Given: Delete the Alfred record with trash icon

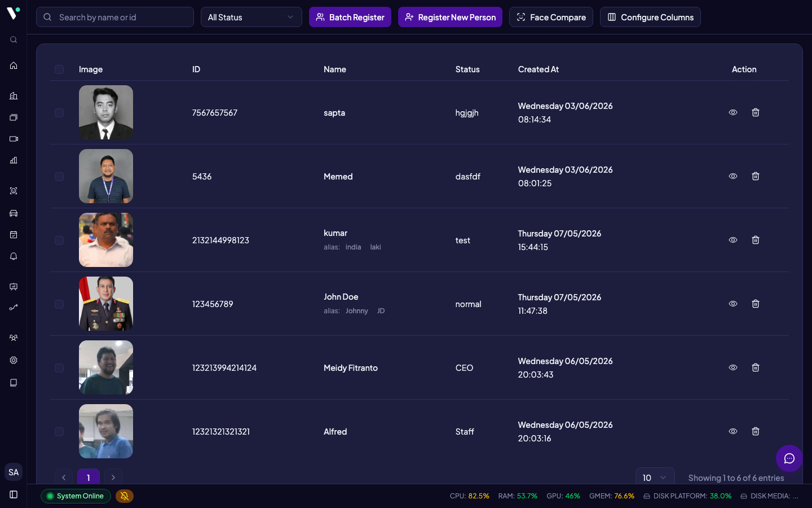Looking at the screenshot, I should (756, 431).
